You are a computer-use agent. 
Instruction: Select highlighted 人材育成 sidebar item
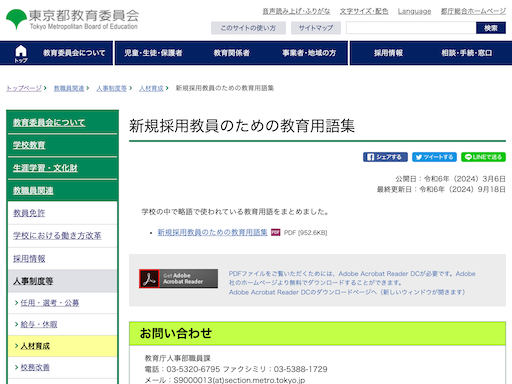62,346
